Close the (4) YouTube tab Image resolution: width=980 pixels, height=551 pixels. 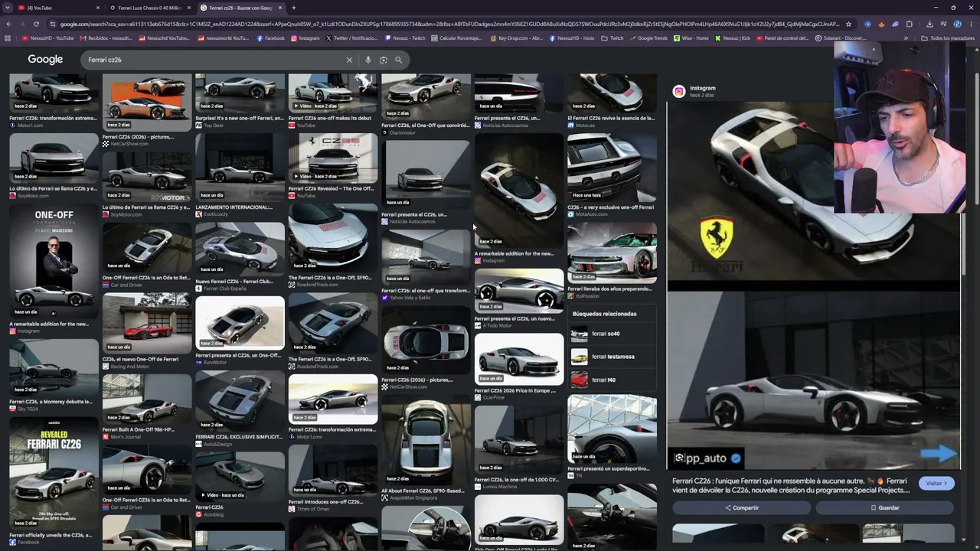[98, 8]
